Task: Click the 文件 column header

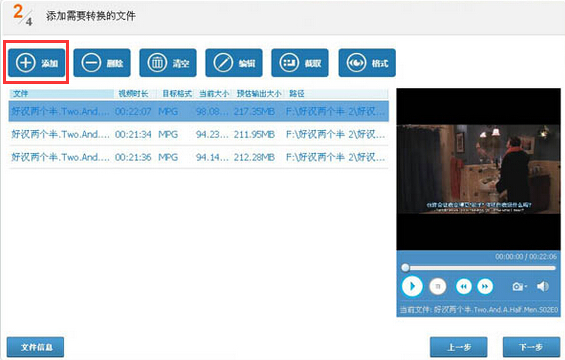Action: (61, 94)
